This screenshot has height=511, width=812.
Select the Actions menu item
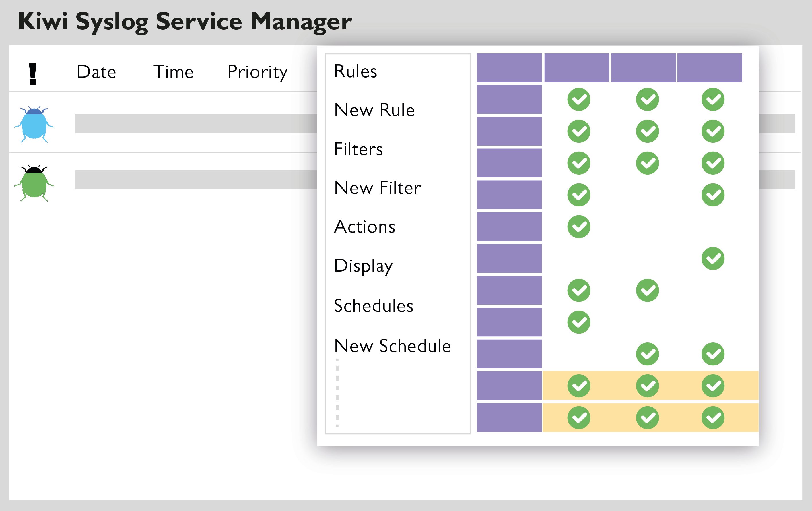click(x=365, y=227)
